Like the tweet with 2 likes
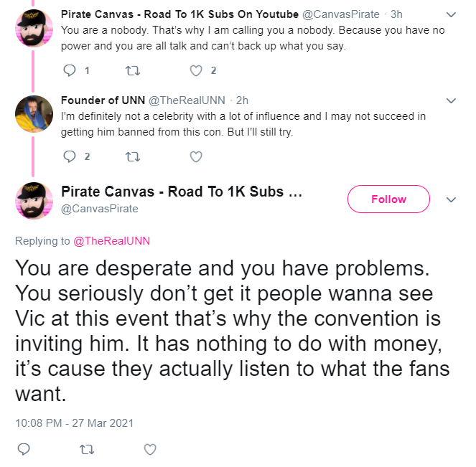The width and height of the screenshot is (476, 467). click(196, 70)
